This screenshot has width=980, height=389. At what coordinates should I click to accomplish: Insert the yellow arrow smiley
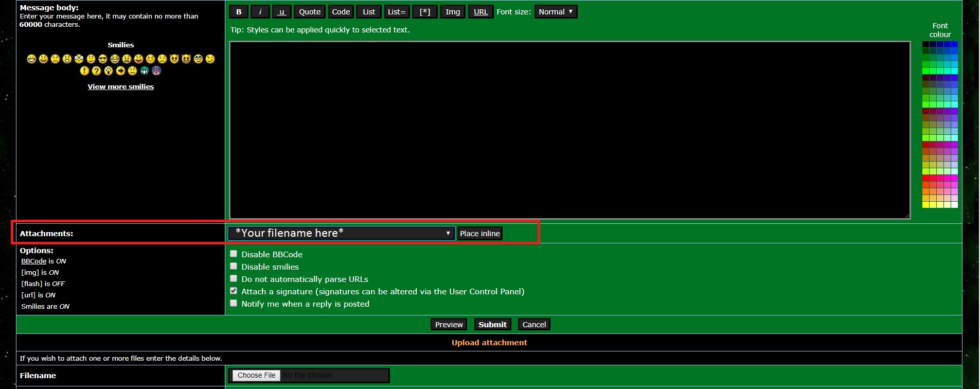click(120, 71)
